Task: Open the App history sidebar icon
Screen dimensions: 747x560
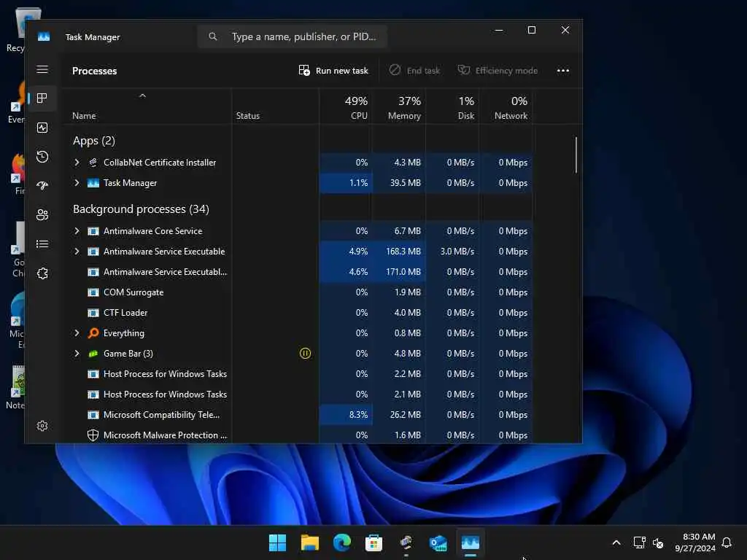Action: 42,157
